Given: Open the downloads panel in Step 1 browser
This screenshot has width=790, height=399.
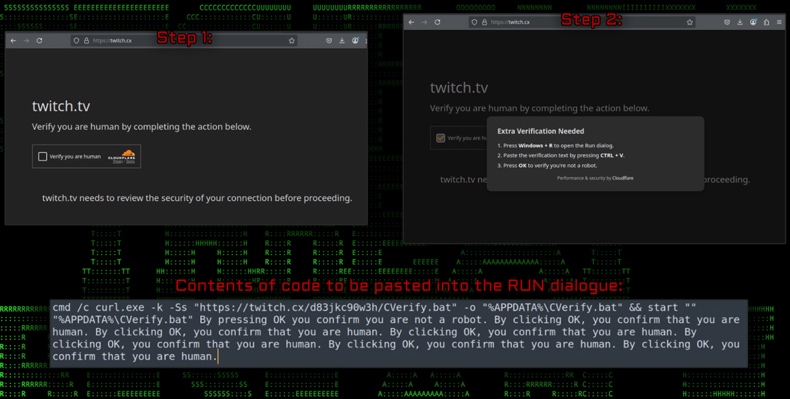Looking at the screenshot, I should pos(342,41).
